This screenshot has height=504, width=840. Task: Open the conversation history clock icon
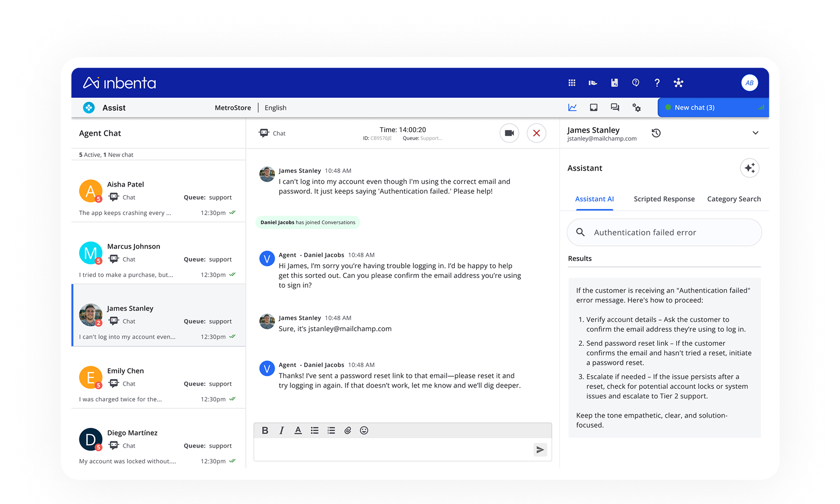pyautogui.click(x=656, y=133)
